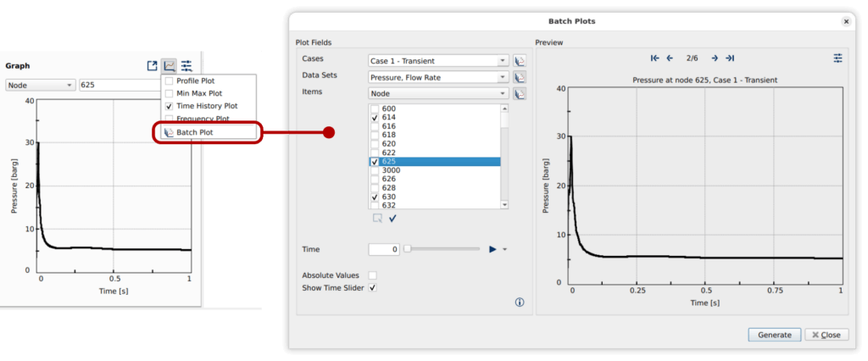Screen dimensions: 868x361
Task: Go to first preview plot
Action: [x=655, y=58]
